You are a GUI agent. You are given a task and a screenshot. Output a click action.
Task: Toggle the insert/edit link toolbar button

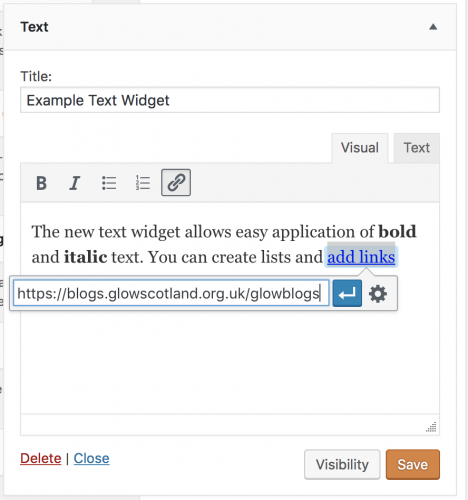coord(176,183)
